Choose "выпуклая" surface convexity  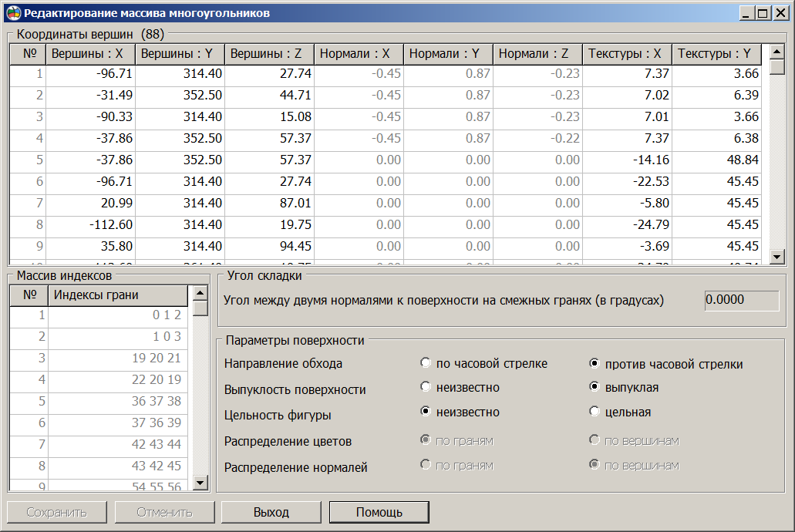593,387
